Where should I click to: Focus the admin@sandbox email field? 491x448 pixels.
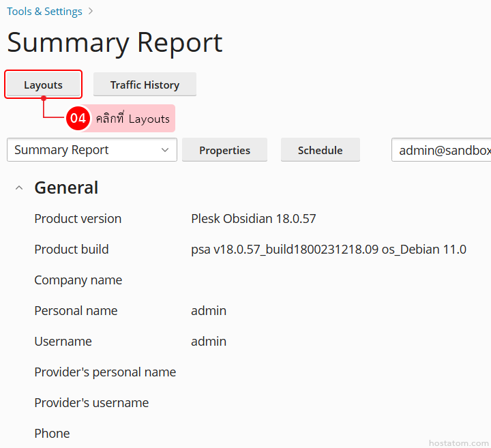(443, 150)
